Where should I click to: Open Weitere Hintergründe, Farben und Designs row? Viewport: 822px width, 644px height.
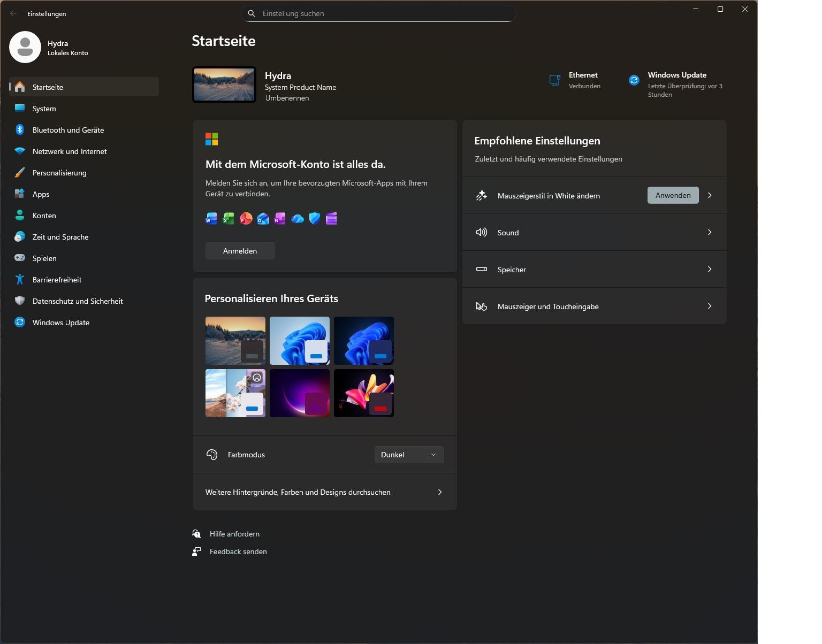click(324, 492)
